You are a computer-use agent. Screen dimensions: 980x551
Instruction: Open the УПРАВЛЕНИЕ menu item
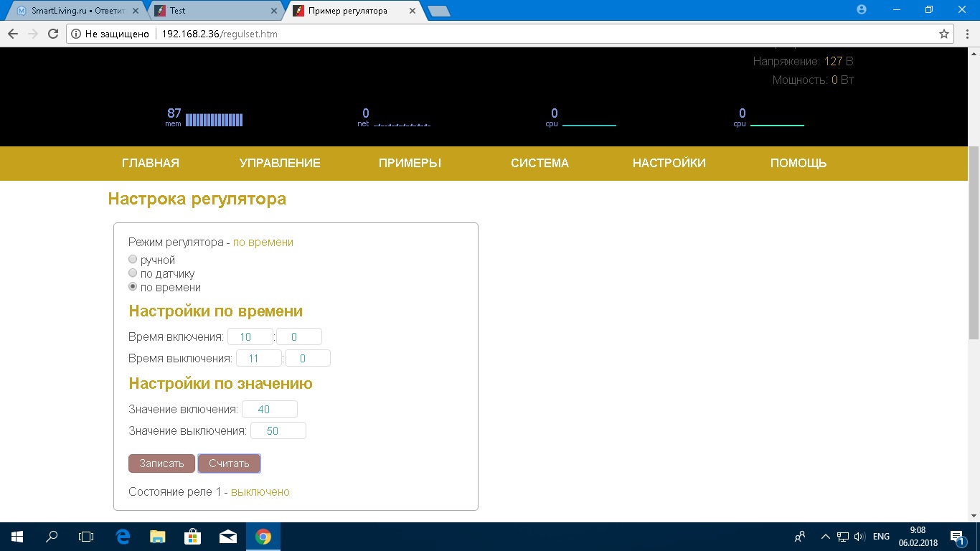pyautogui.click(x=280, y=164)
